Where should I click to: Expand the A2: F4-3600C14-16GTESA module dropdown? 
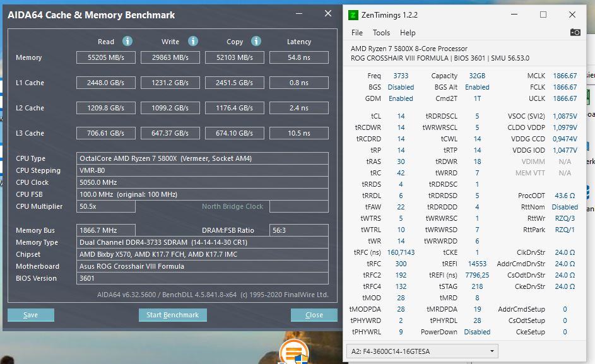[x=422, y=351]
